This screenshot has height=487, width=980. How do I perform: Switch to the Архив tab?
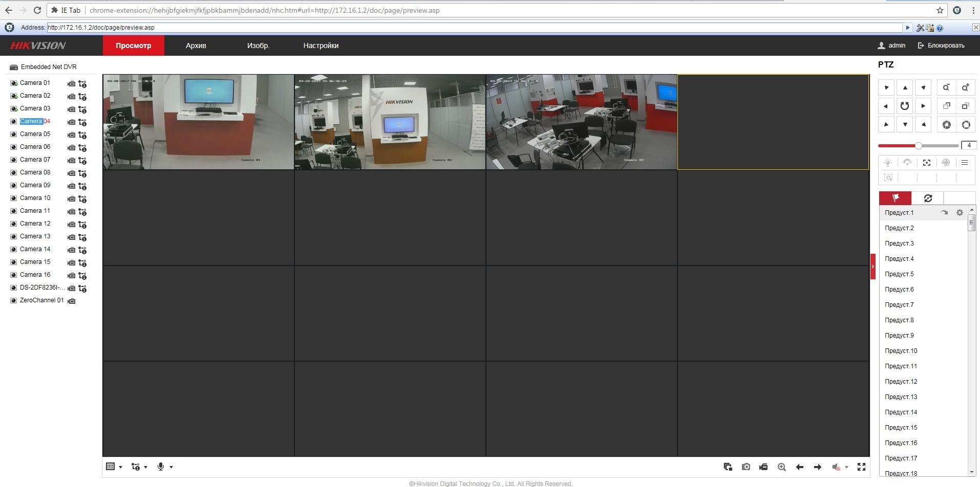click(196, 46)
